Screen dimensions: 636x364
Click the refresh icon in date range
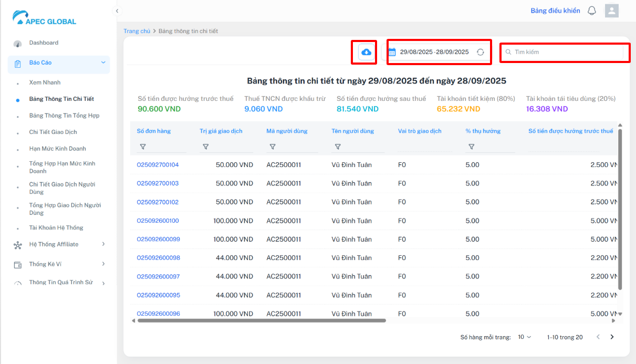[x=480, y=52]
